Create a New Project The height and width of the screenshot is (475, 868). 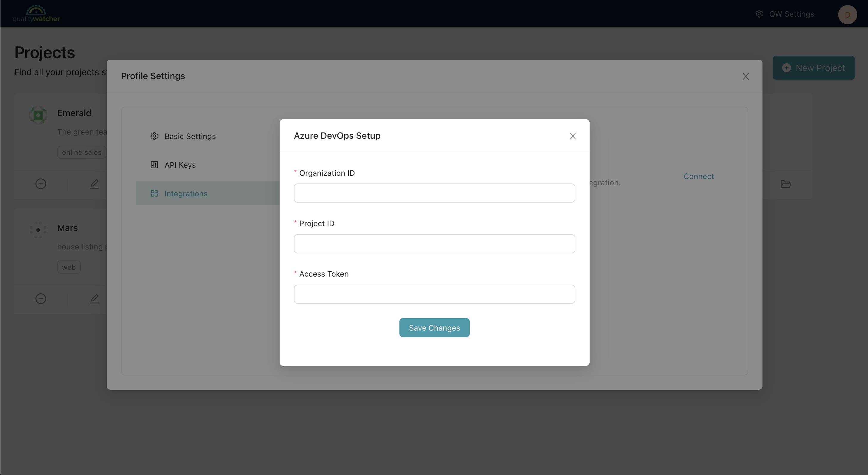(813, 68)
